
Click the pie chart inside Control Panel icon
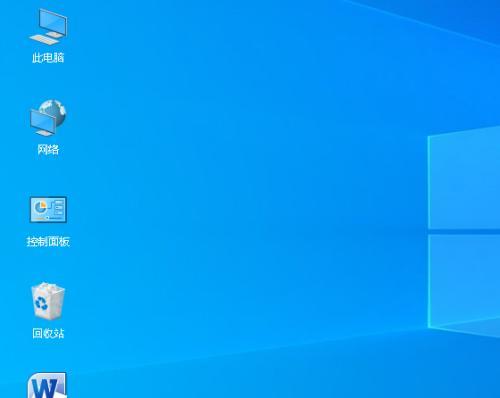click(x=41, y=208)
